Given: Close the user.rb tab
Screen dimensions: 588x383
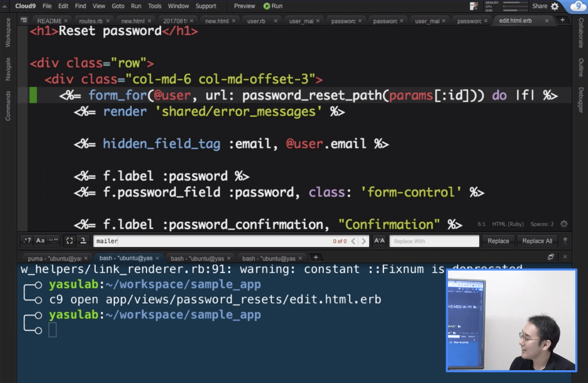Looking at the screenshot, I should [276, 21].
